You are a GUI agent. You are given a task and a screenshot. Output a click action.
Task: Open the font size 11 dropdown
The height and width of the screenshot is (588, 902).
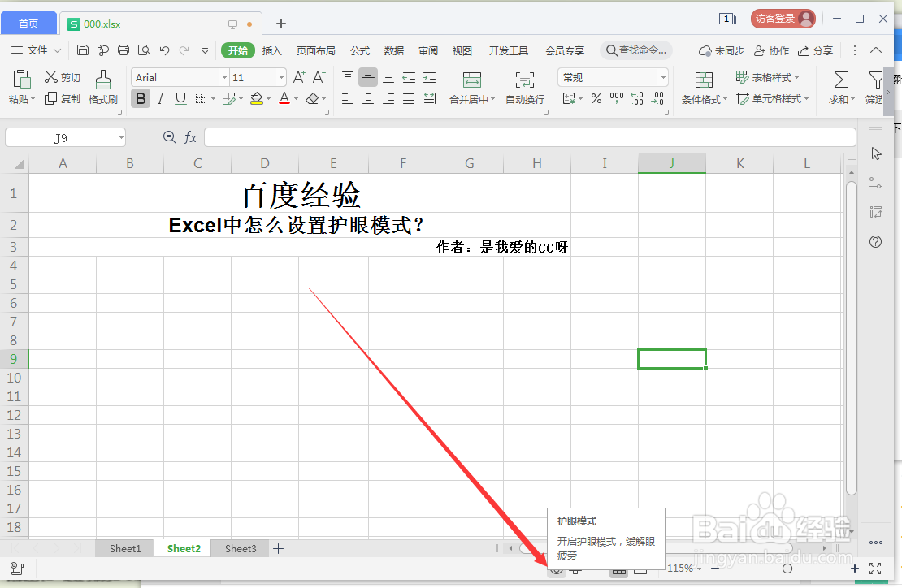[281, 78]
